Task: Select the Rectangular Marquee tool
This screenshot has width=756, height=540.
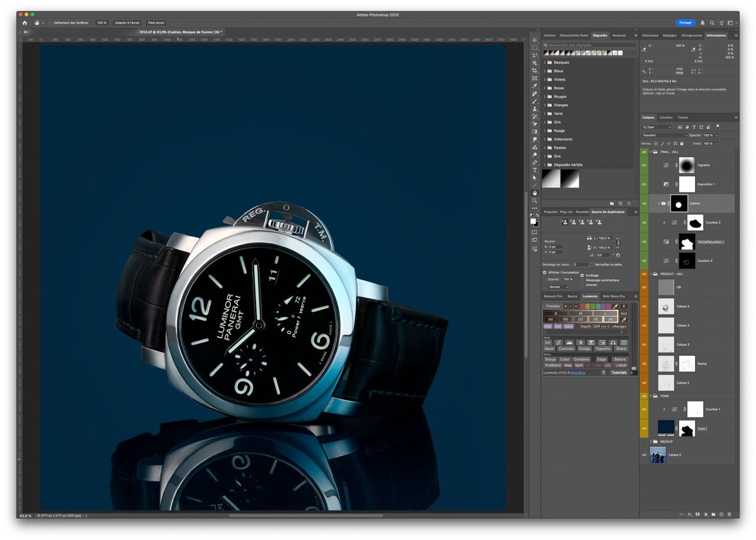Action: click(535, 48)
